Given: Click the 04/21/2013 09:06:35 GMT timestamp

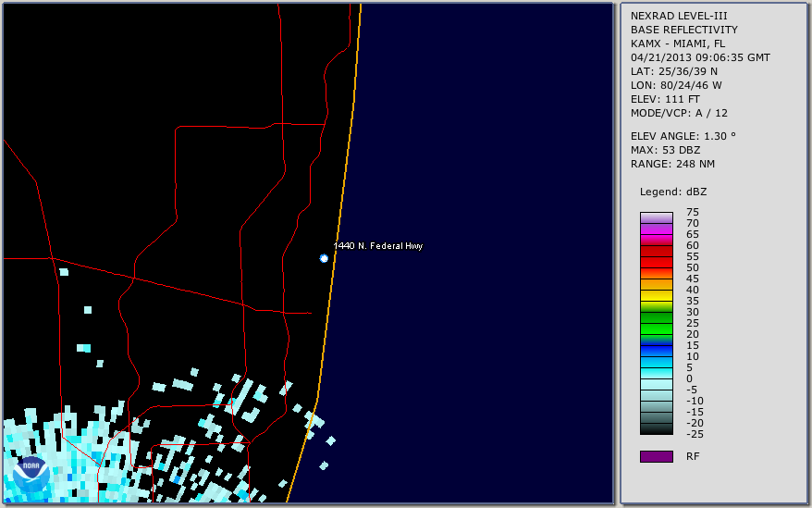Looking at the screenshot, I should click(x=700, y=57).
